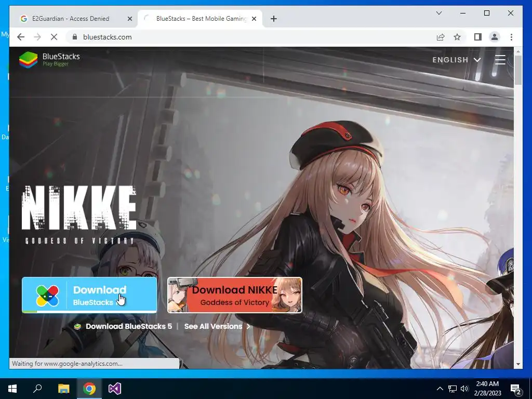Go back using the browser back arrow
This screenshot has height=399, width=532.
[21, 37]
